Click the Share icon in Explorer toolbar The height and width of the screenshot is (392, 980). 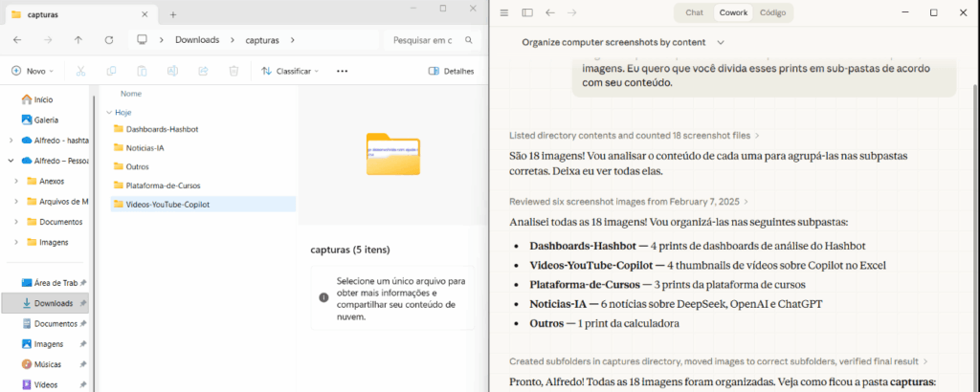203,71
